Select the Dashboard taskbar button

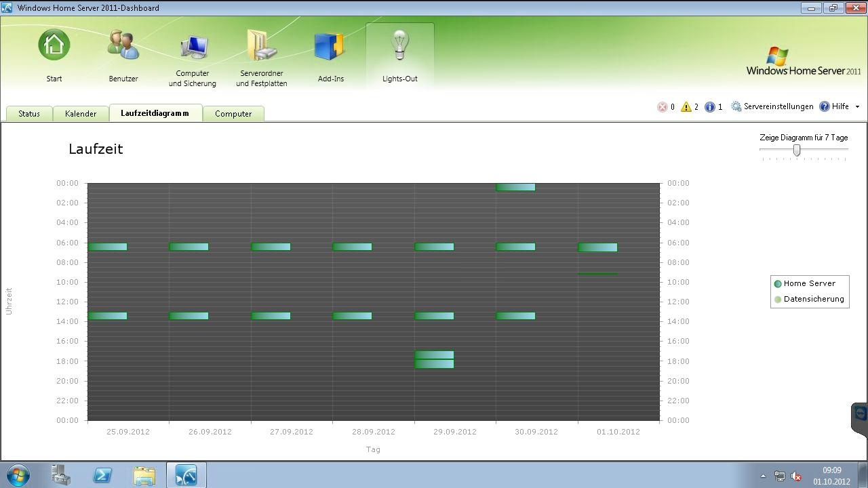(186, 475)
